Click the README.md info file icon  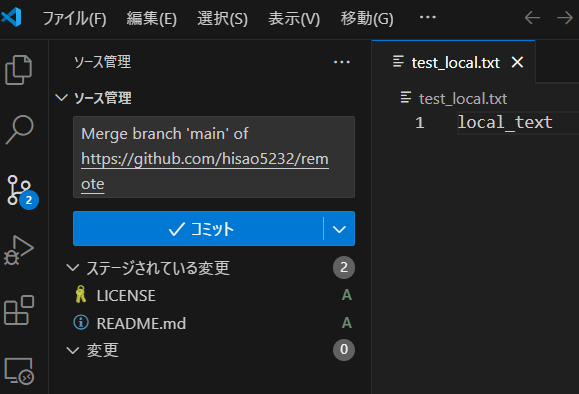pos(81,323)
